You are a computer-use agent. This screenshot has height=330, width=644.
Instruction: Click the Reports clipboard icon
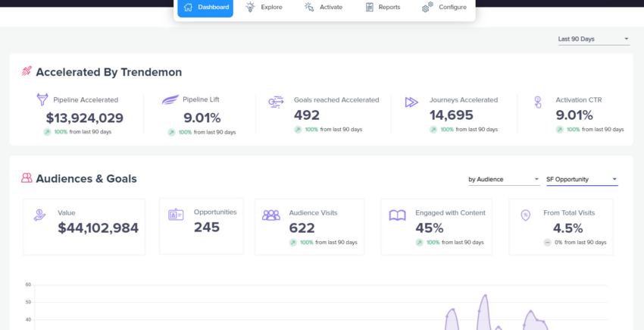(x=369, y=7)
